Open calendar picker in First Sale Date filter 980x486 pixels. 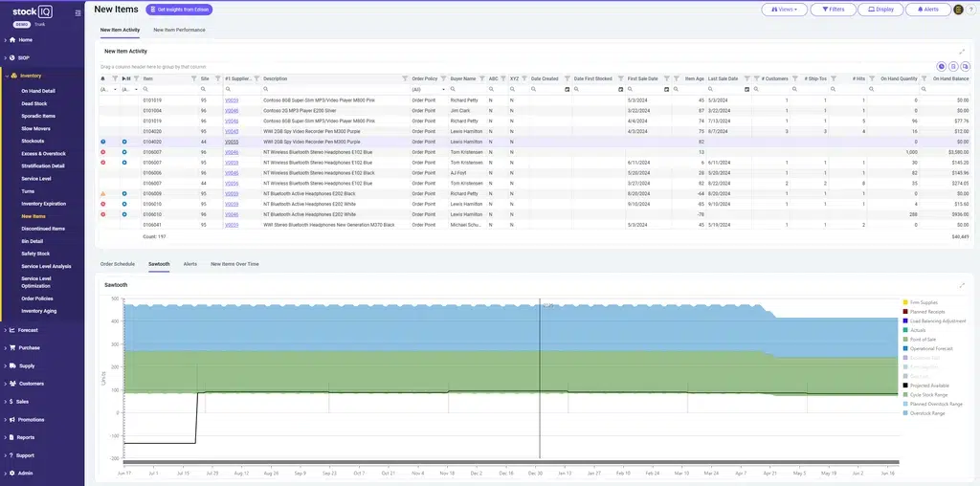pos(666,89)
